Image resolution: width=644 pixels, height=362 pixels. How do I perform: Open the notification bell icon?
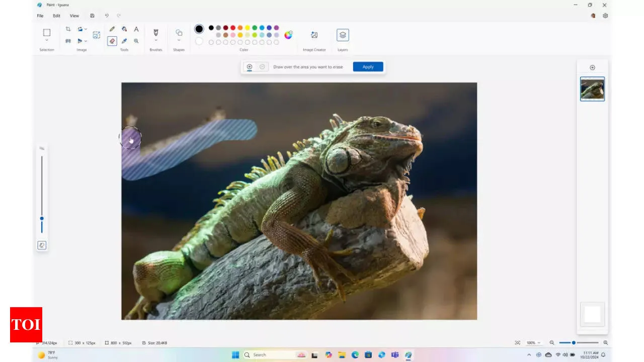tap(603, 355)
